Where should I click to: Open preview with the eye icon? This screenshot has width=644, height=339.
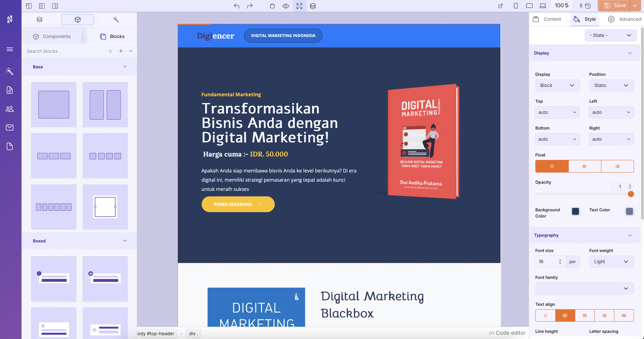pyautogui.click(x=286, y=6)
